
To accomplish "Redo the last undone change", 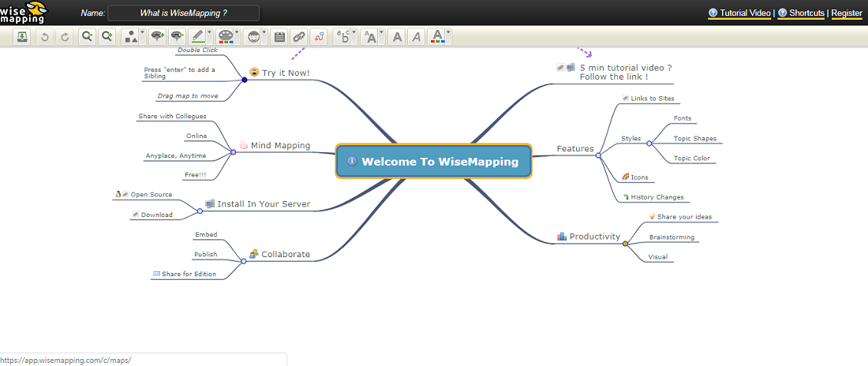I will click(65, 37).
